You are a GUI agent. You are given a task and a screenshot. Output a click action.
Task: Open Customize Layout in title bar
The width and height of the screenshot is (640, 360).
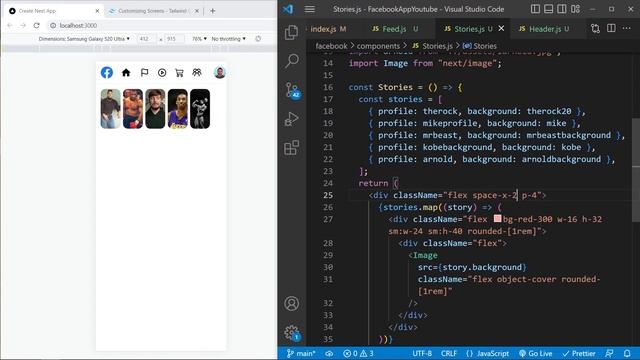[576, 9]
